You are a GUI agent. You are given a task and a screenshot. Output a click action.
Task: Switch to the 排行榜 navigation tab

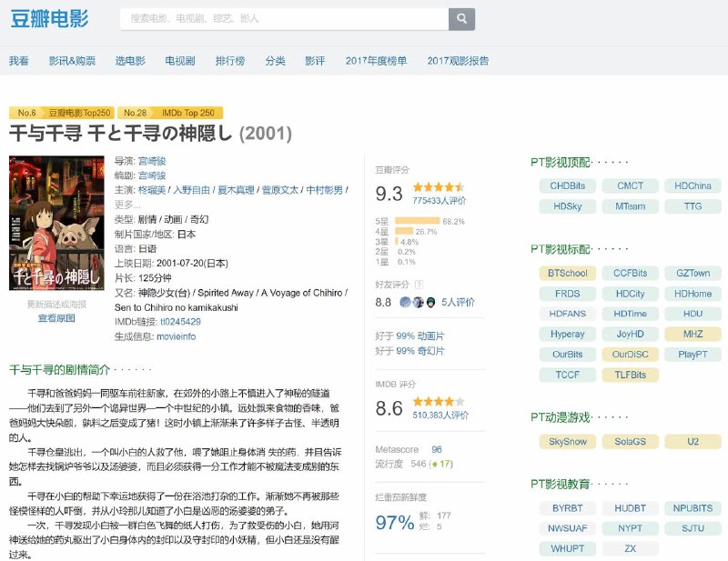tap(229, 61)
